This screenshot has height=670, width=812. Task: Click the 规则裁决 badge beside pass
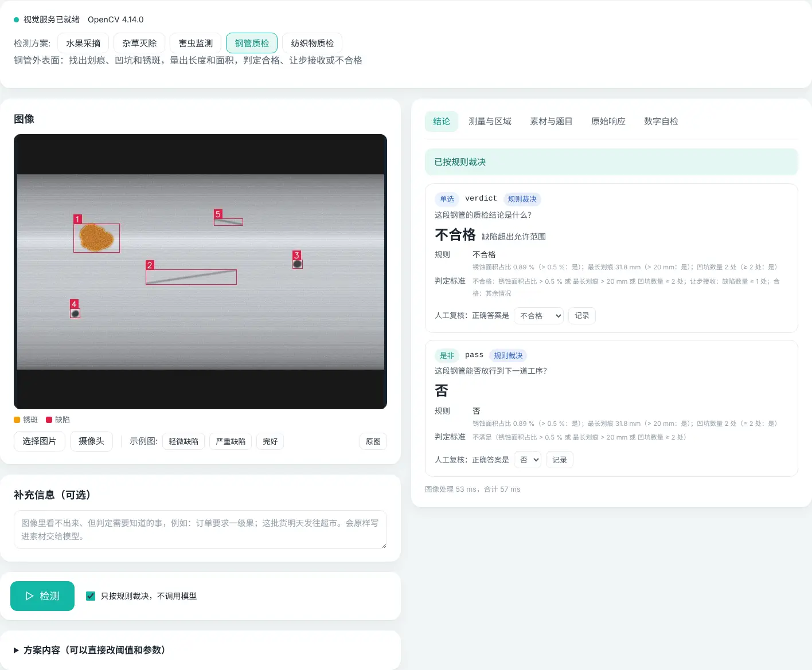click(509, 355)
